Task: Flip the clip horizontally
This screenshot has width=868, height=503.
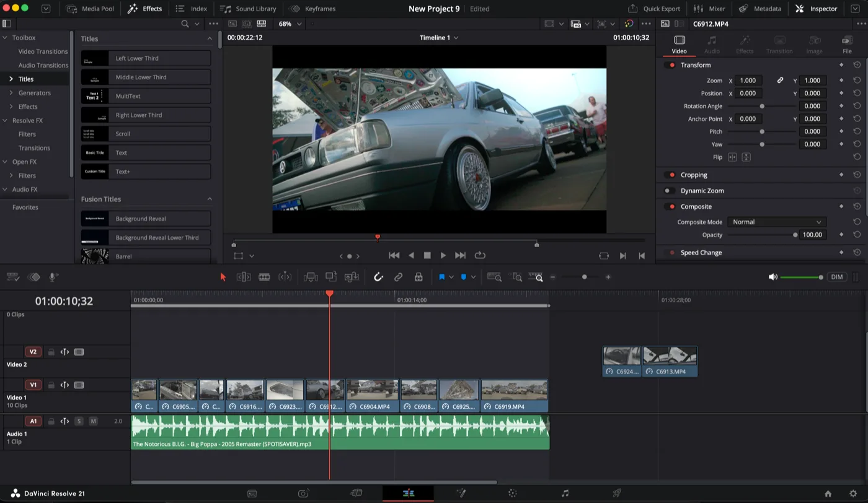Action: click(732, 157)
